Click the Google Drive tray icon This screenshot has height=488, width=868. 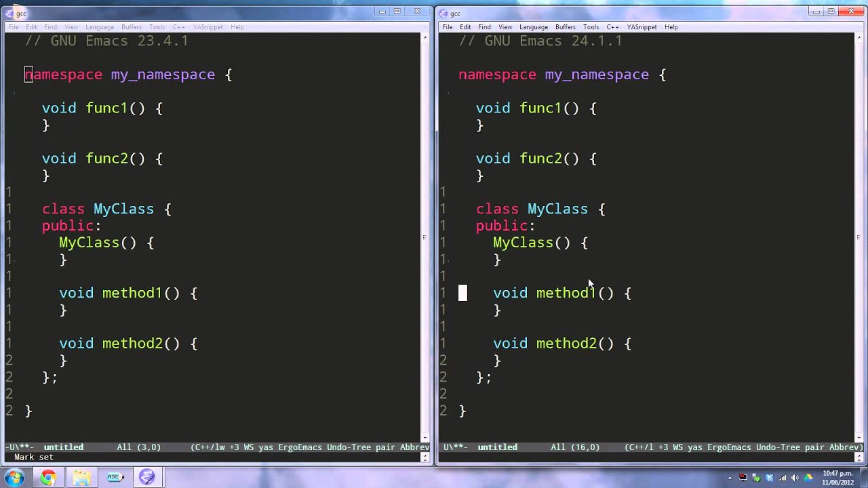coord(807,478)
